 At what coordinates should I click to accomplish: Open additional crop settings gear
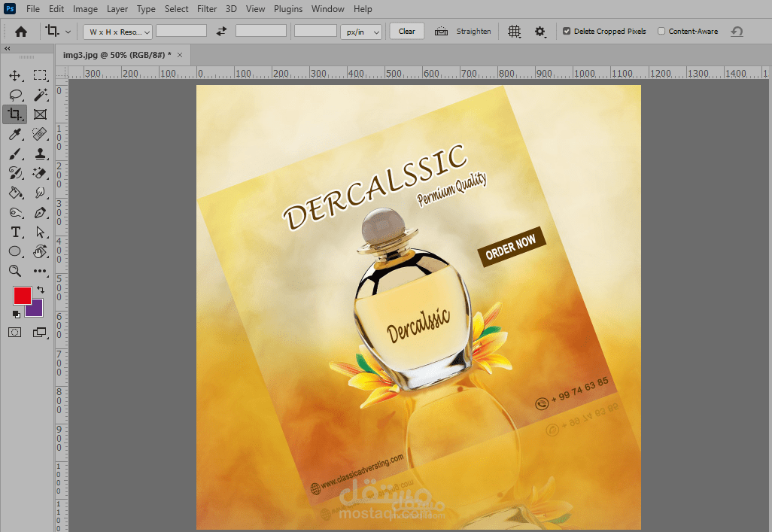[x=540, y=32]
